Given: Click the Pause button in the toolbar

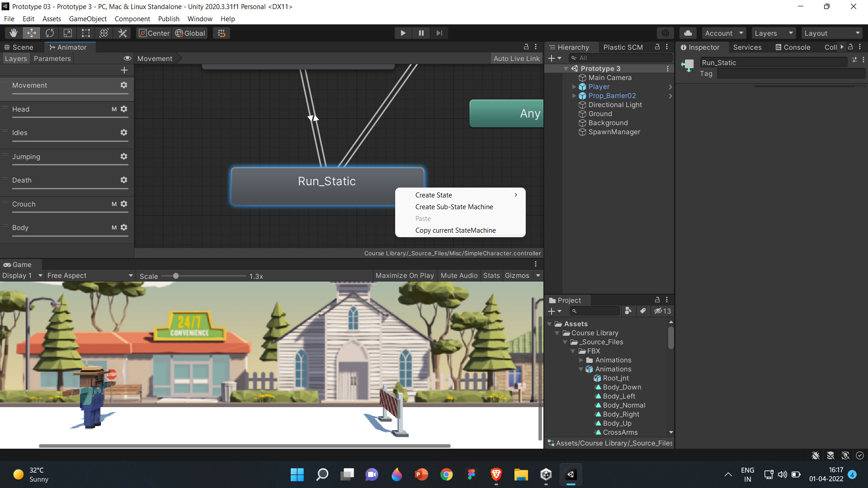Looking at the screenshot, I should [x=421, y=33].
